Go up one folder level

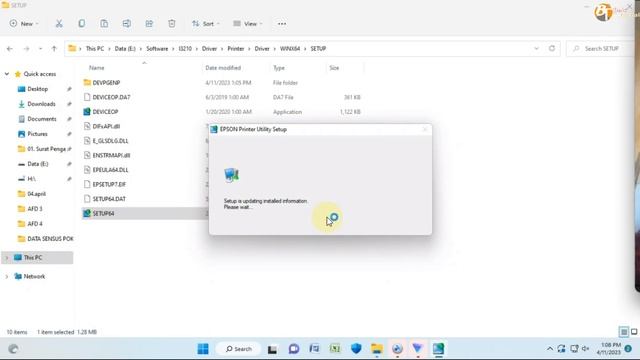coord(54,49)
